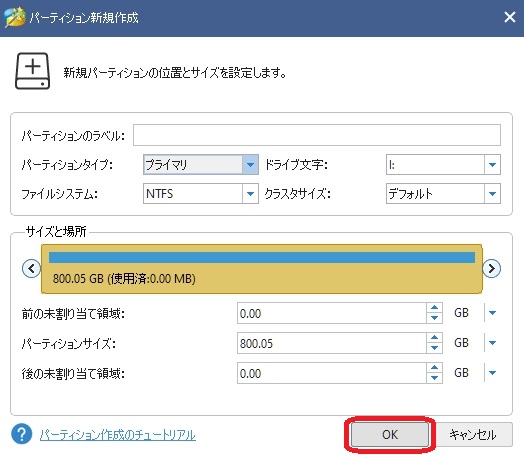524x458 pixels.
Task: Decrease パーティションサイズ with the down arrow
Action: click(434, 348)
